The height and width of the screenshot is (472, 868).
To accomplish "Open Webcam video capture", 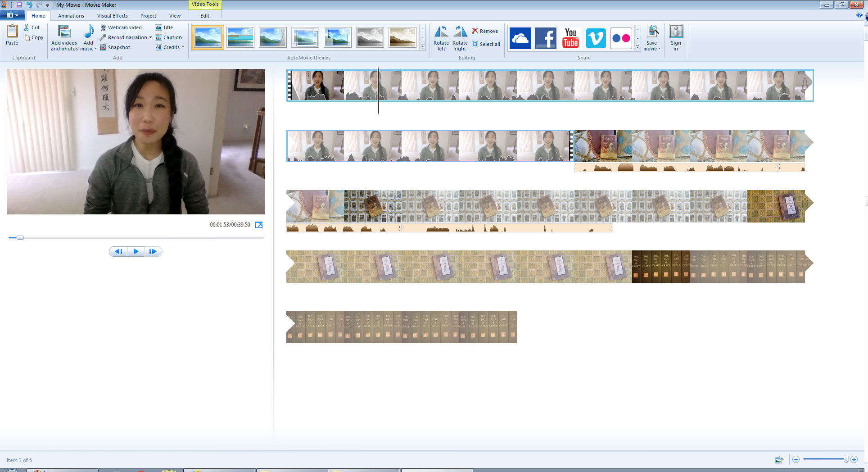I will coord(121,27).
